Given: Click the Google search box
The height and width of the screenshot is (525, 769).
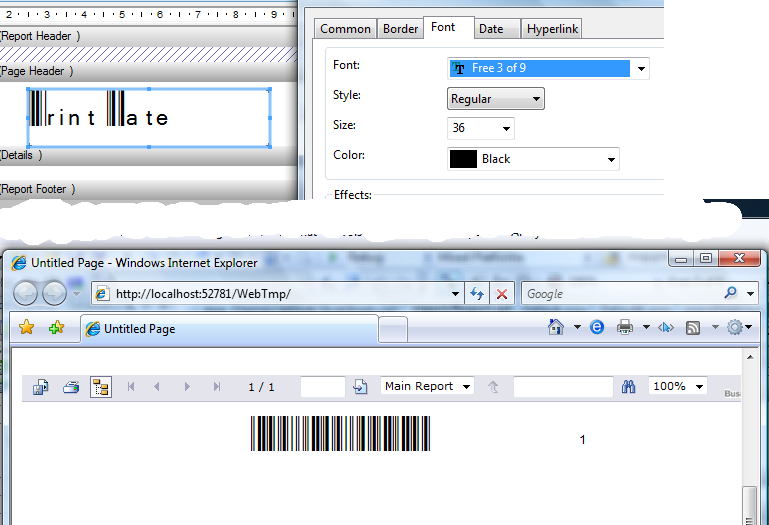Looking at the screenshot, I should (x=621, y=293).
